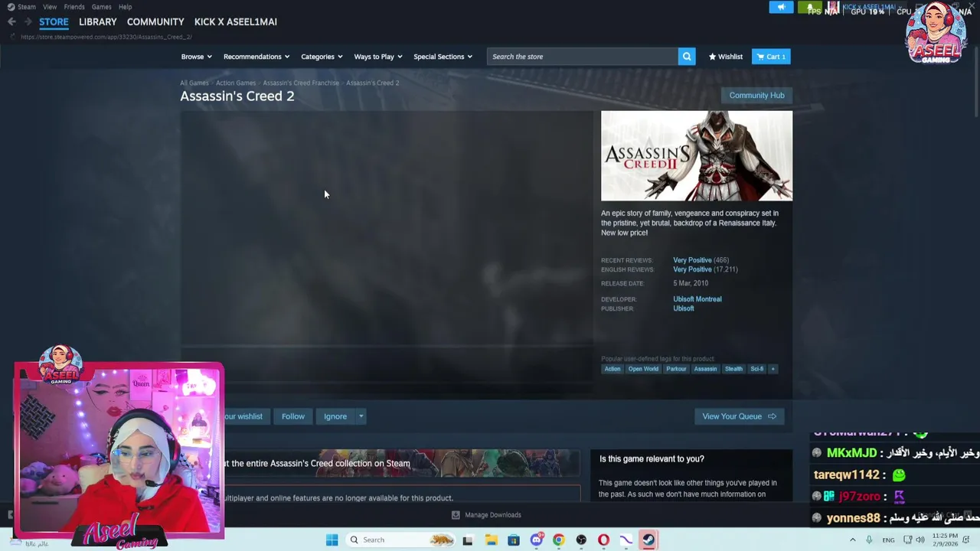The width and height of the screenshot is (980, 551).
Task: Select the Assassin tag
Action: [705, 369]
